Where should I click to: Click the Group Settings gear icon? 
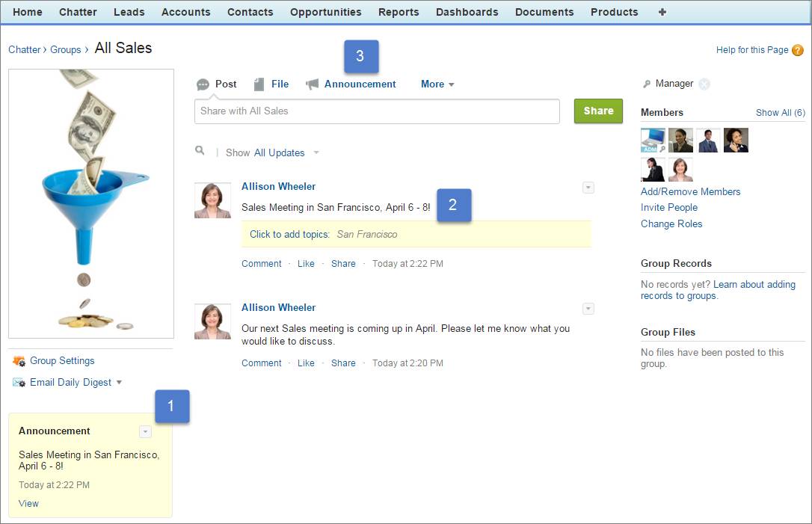[x=19, y=361]
